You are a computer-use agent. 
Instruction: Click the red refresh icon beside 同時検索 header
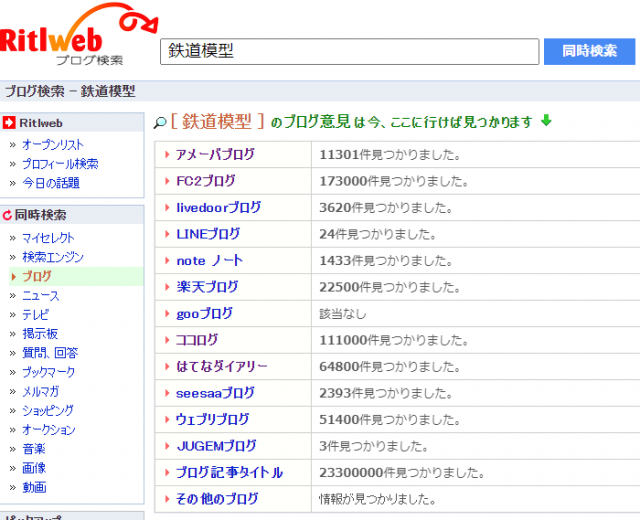click(x=7, y=215)
